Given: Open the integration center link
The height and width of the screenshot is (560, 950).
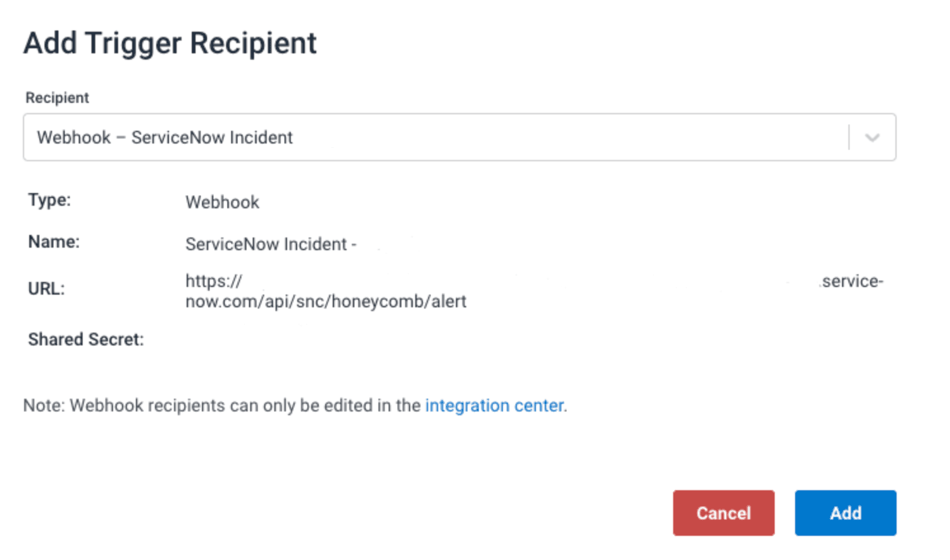Looking at the screenshot, I should point(494,405).
